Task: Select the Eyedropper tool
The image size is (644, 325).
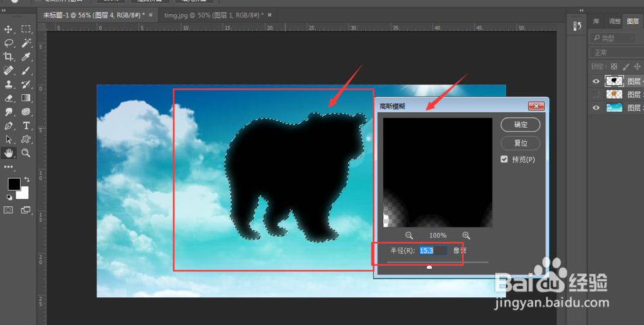Action: pyautogui.click(x=26, y=57)
